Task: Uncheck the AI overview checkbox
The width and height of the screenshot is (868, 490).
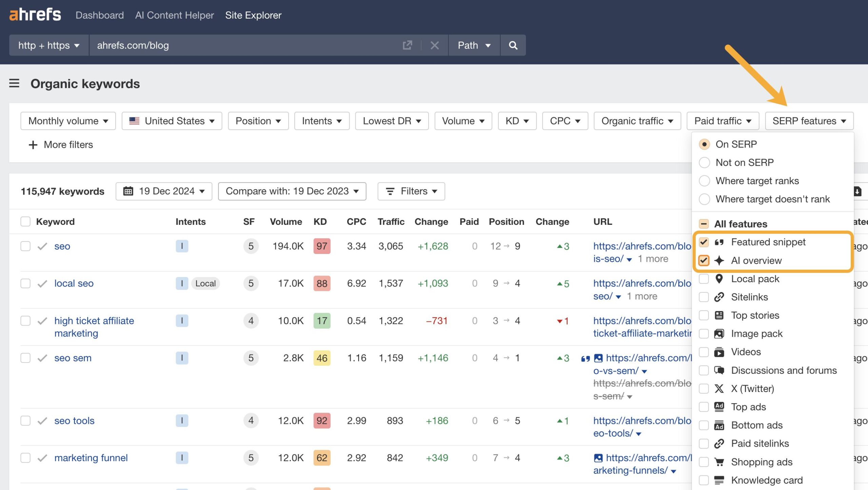Action: (704, 260)
